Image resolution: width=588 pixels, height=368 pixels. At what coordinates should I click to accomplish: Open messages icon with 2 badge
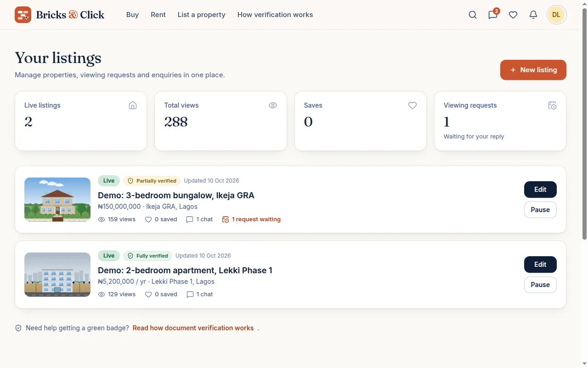click(493, 15)
